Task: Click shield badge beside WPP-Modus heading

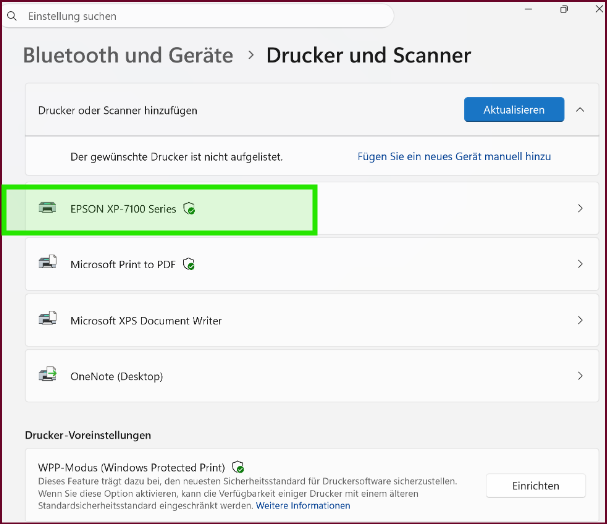Action: click(x=238, y=467)
